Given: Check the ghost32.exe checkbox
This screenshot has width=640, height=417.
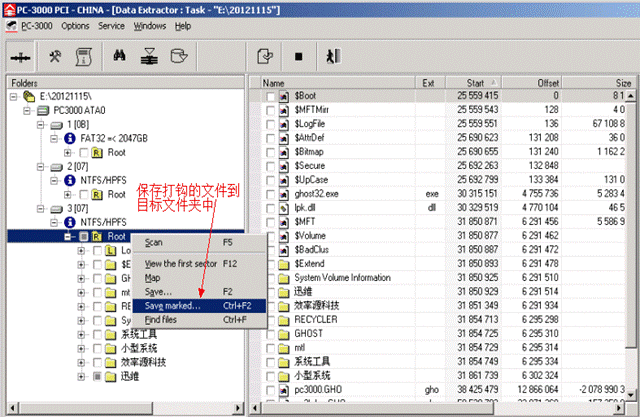Looking at the screenshot, I should pyautogui.click(x=270, y=195).
